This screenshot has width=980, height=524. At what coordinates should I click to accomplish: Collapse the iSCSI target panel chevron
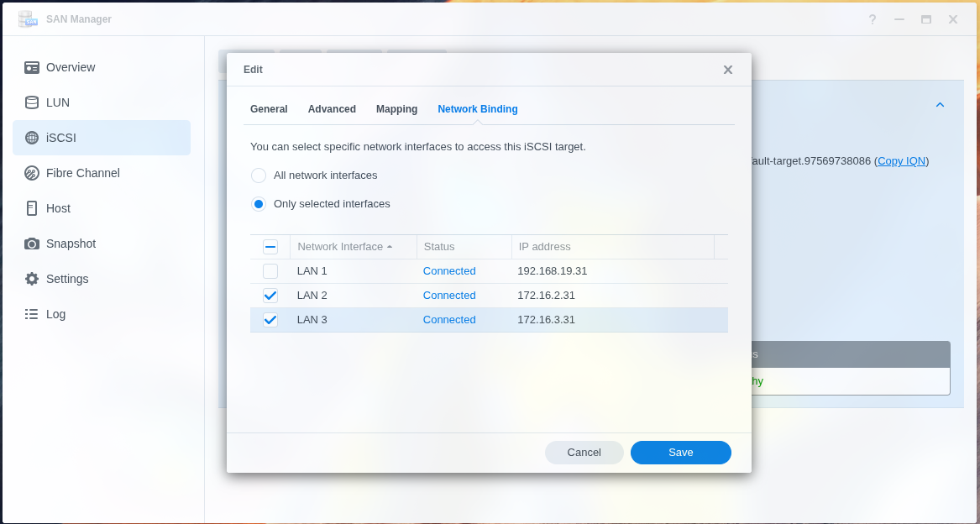point(940,105)
